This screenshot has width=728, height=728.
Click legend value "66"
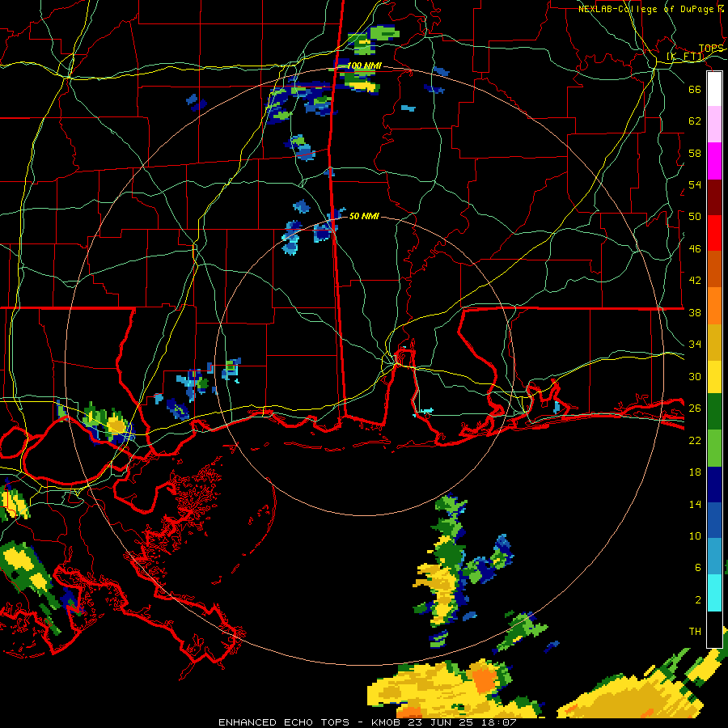click(x=695, y=89)
